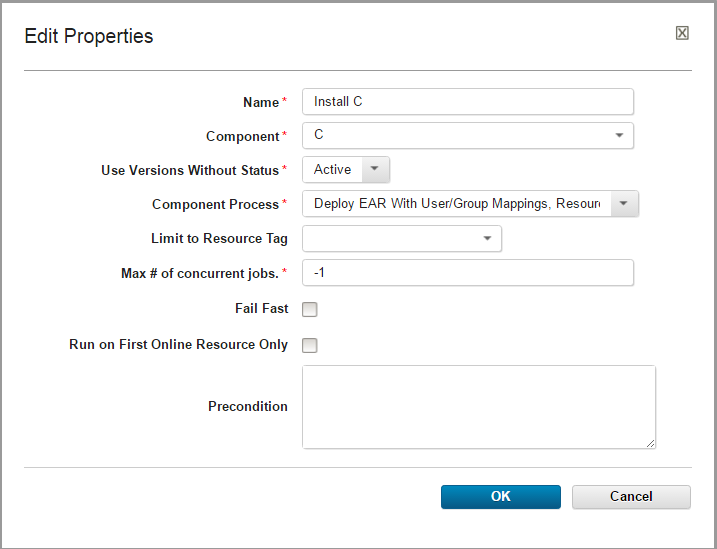Screen dimensions: 717x549
Task: Open the dropdown arrow beside Active
Action: (374, 169)
